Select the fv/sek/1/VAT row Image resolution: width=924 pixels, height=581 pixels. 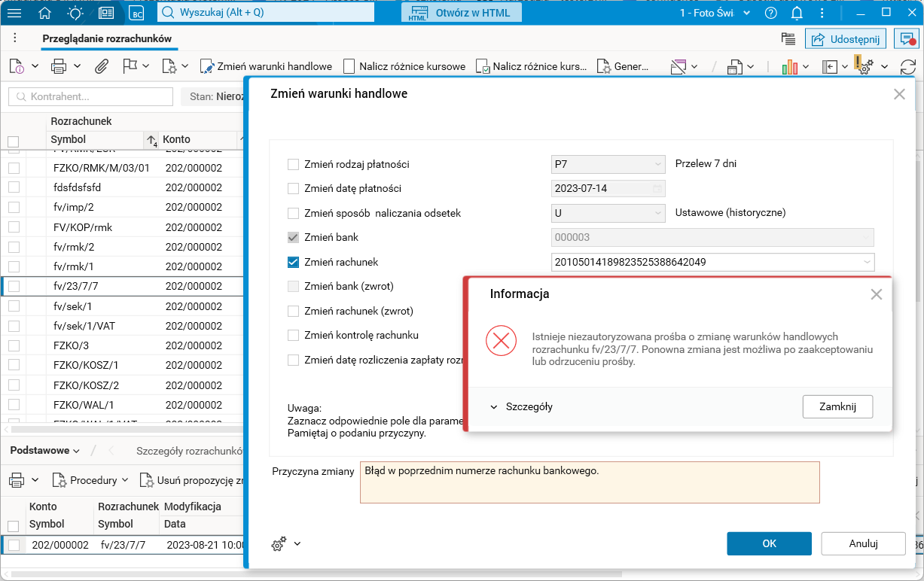(x=122, y=326)
